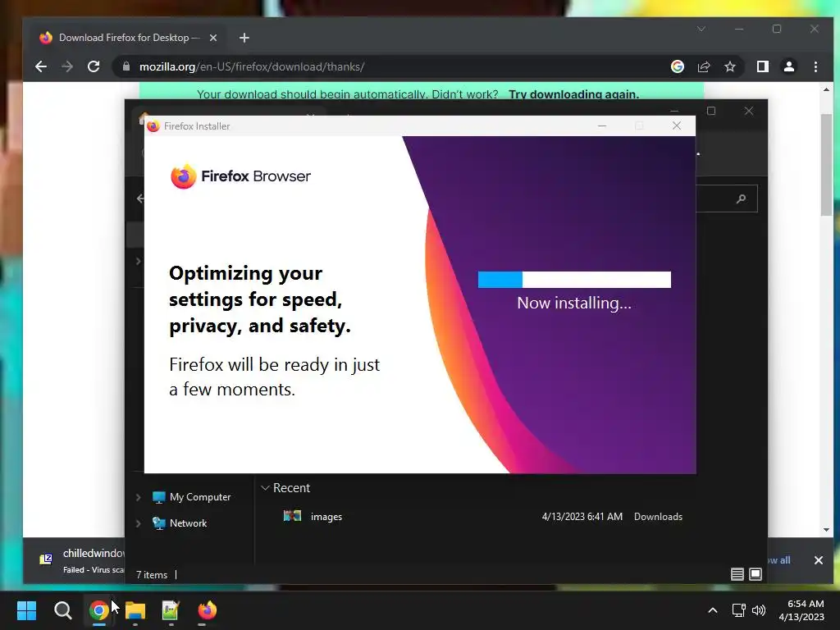Open Chrome side panel
The image size is (840, 630).
(x=762, y=66)
